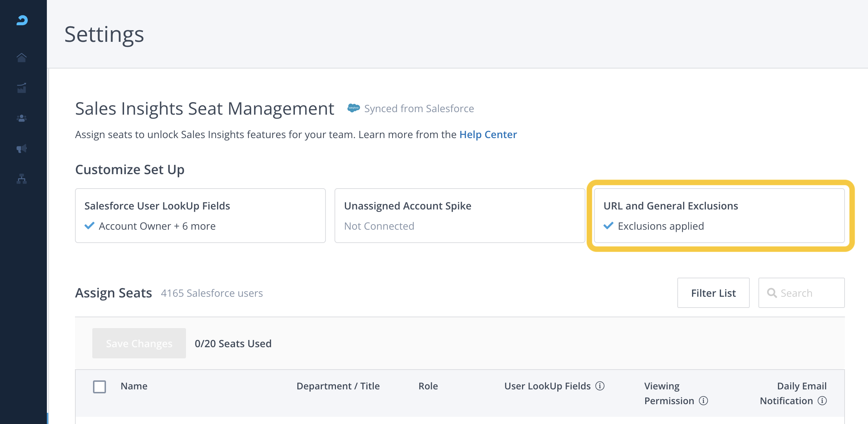Open the Salesforce User LookUp Fields card
The image size is (868, 424).
[x=200, y=216]
